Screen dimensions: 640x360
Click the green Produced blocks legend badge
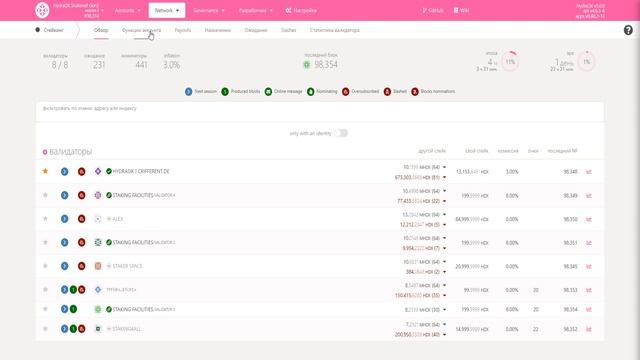point(225,91)
